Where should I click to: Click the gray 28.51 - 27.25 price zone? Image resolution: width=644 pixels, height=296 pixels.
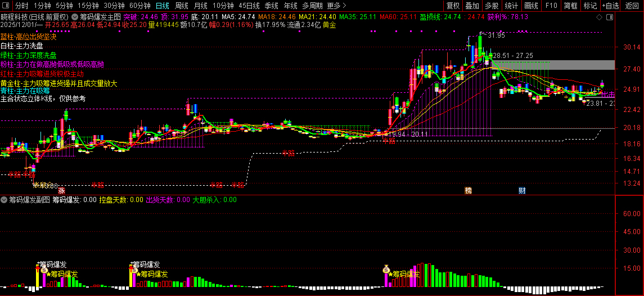pyautogui.click(x=562, y=65)
